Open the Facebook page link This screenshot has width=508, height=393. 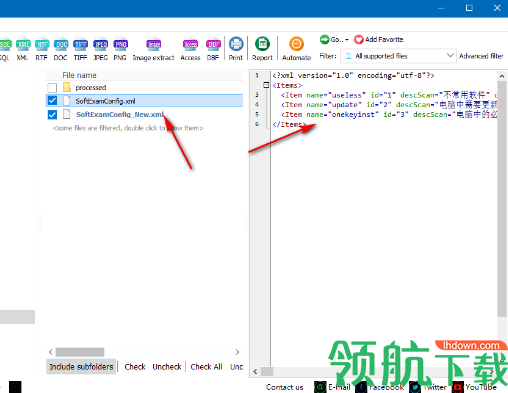(380, 387)
